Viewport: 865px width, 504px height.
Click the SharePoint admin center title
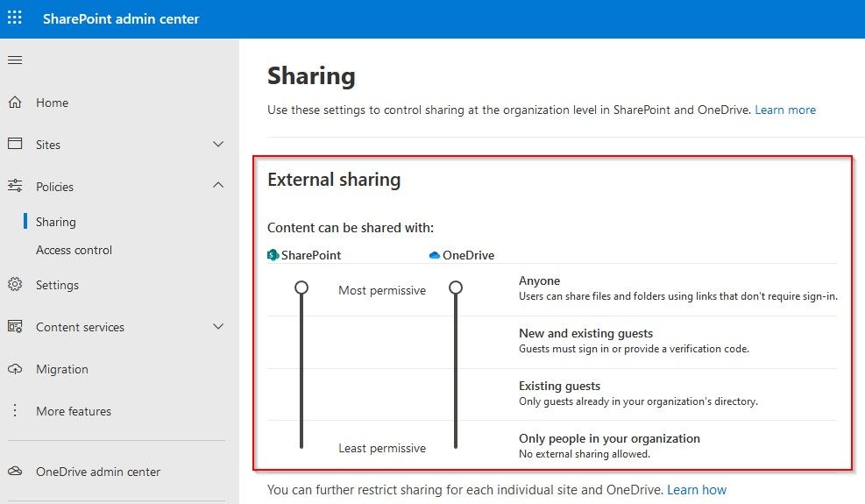[x=121, y=18]
